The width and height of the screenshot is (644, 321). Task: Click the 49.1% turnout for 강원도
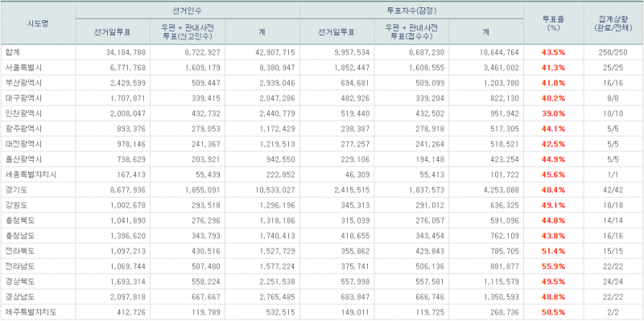(553, 205)
